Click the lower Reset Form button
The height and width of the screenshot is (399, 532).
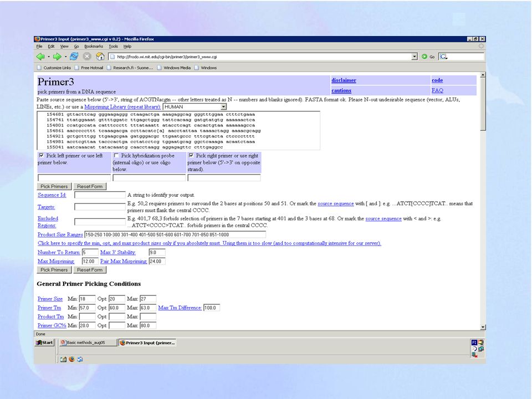(90, 270)
